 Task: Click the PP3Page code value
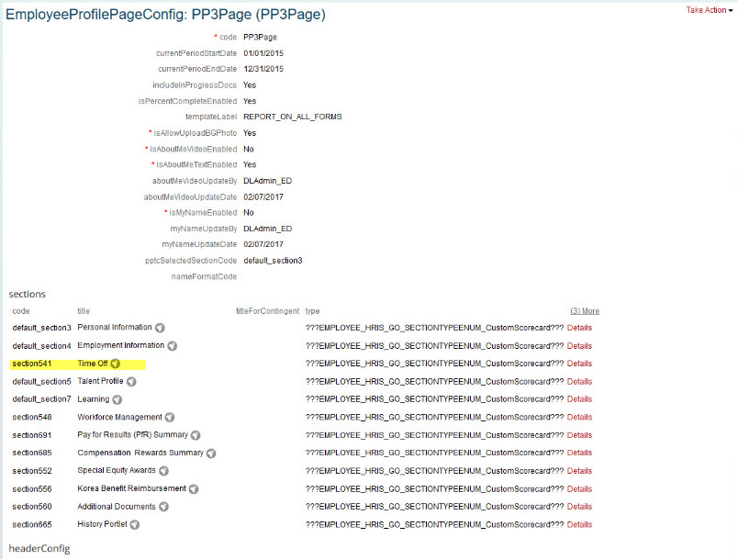point(260,37)
